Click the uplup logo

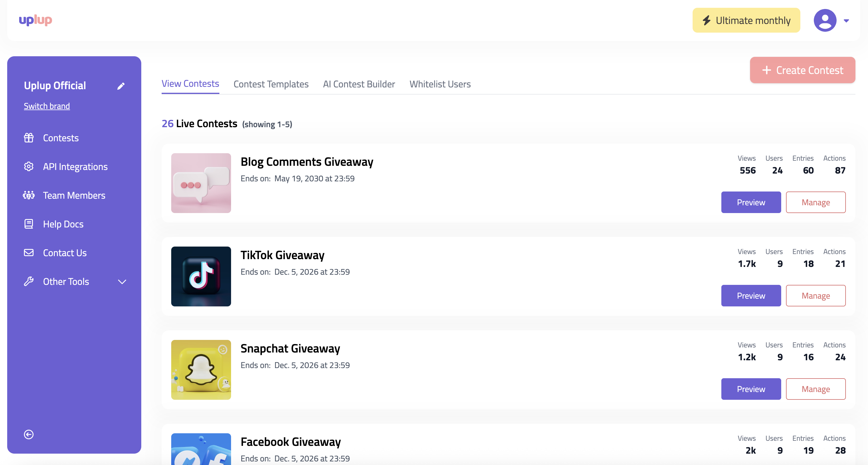[x=35, y=20]
